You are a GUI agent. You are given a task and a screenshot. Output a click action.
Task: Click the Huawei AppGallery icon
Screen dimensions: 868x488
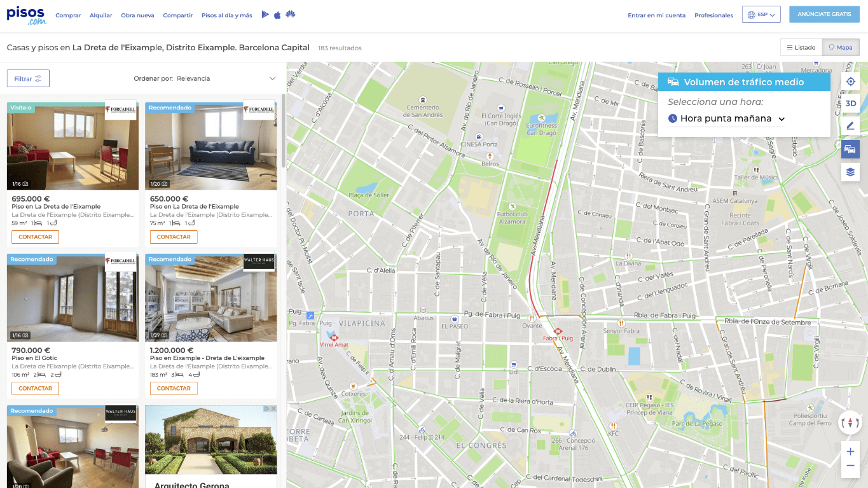pos(290,15)
